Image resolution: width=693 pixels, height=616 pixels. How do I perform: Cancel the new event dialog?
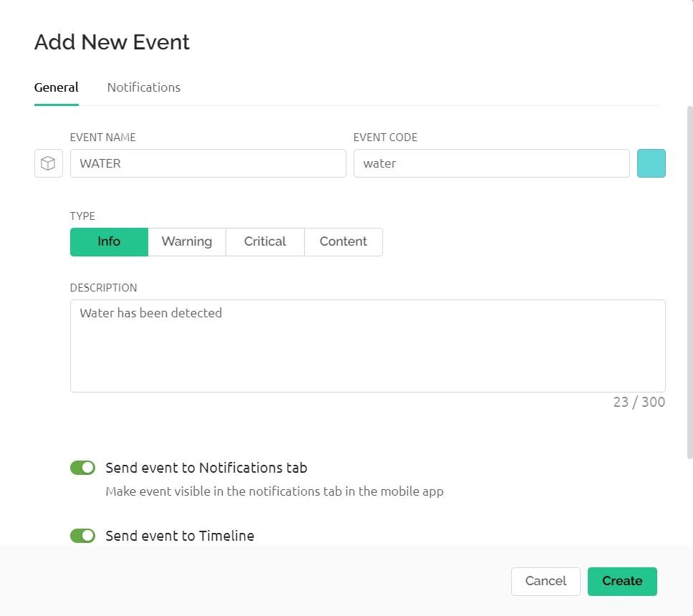546,581
